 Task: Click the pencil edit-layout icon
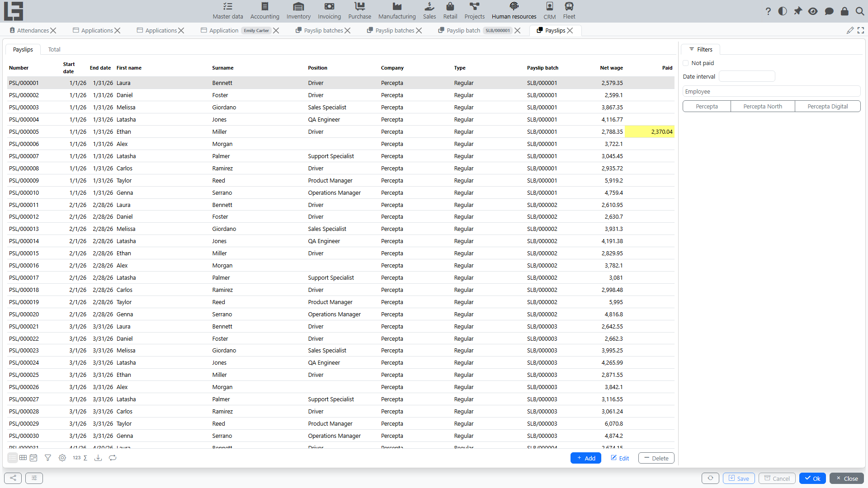850,30
